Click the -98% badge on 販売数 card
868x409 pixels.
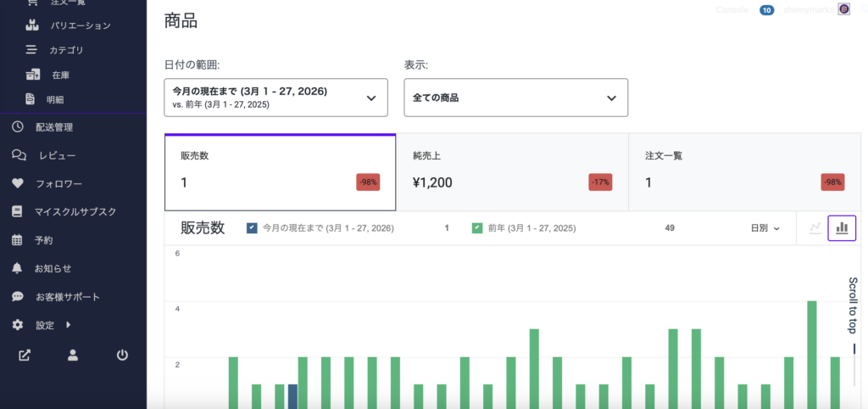tap(368, 182)
